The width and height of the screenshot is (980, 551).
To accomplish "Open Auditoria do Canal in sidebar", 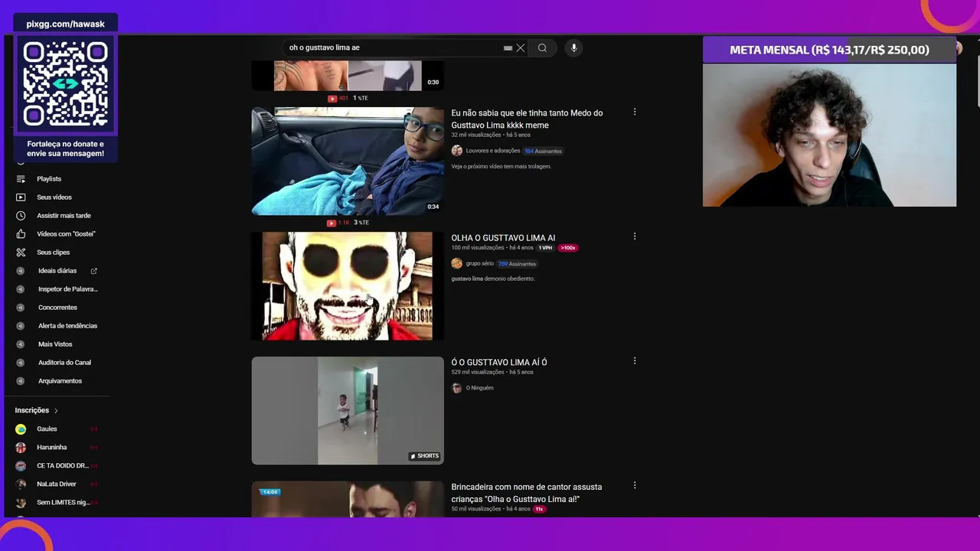I will (64, 363).
